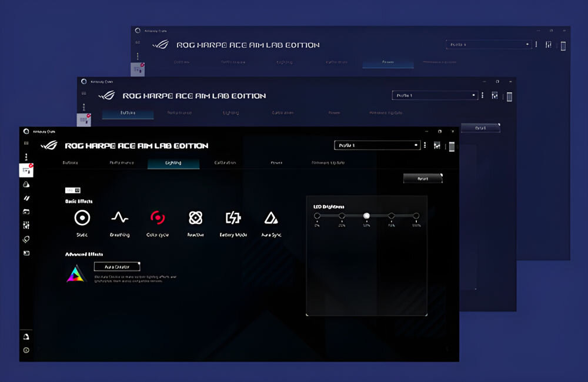Viewport: 588px width, 382px height.
Task: Open the Lighting tab in rear window
Action: pyautogui.click(x=284, y=62)
